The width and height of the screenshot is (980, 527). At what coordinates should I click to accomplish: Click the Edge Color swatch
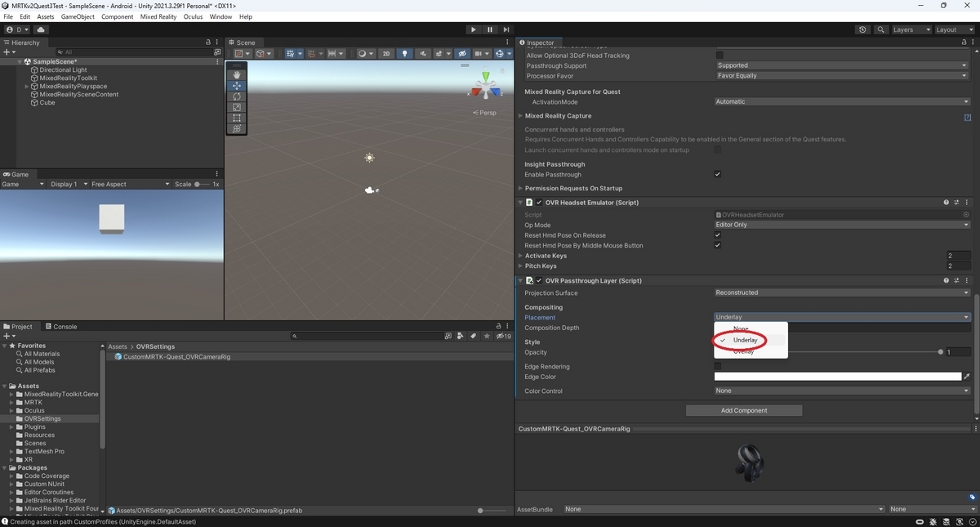pyautogui.click(x=837, y=377)
